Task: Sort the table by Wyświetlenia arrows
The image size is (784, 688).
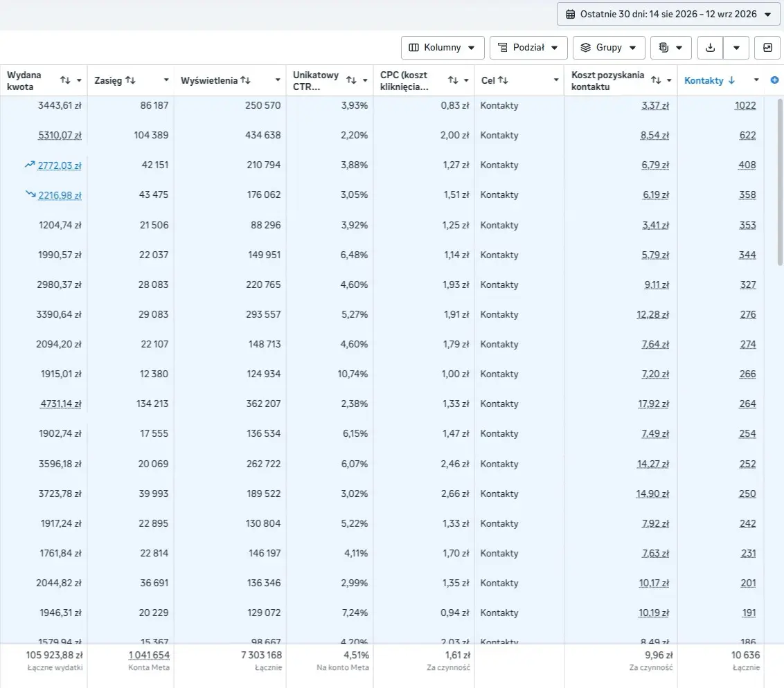Action: click(x=245, y=80)
